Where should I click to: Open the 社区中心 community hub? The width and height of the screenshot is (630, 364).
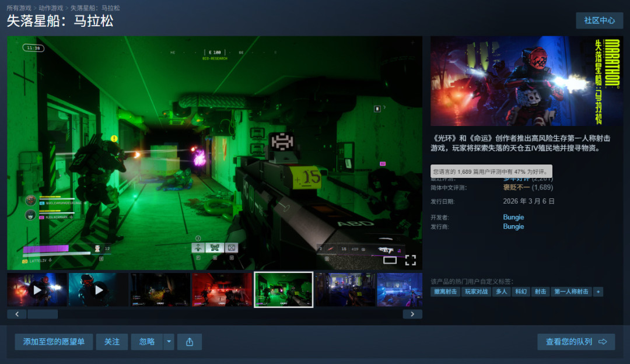click(x=599, y=20)
